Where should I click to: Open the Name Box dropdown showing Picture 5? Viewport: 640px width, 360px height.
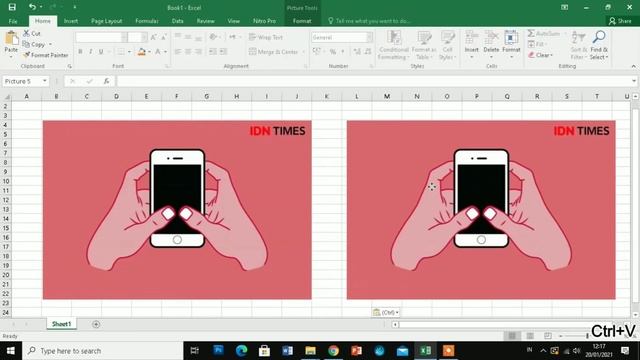[x=44, y=81]
